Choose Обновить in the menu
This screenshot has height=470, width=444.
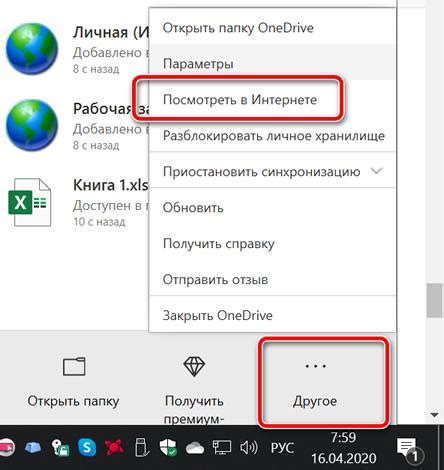pyautogui.click(x=272, y=208)
